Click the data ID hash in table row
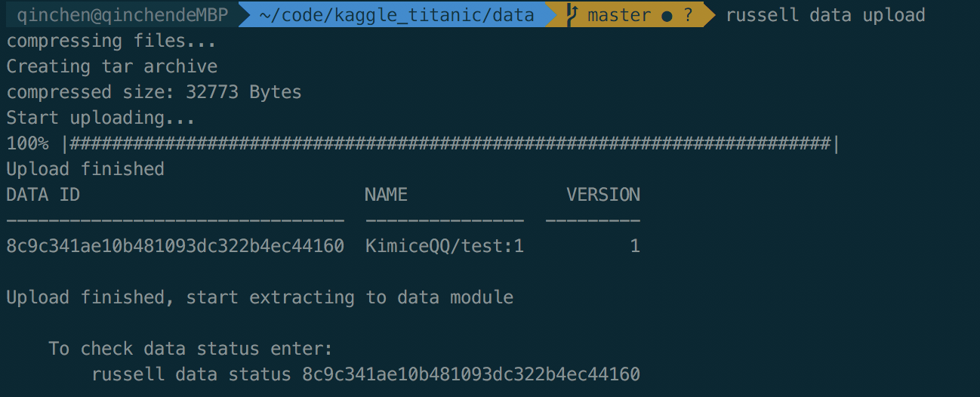980x397 pixels. (175, 246)
